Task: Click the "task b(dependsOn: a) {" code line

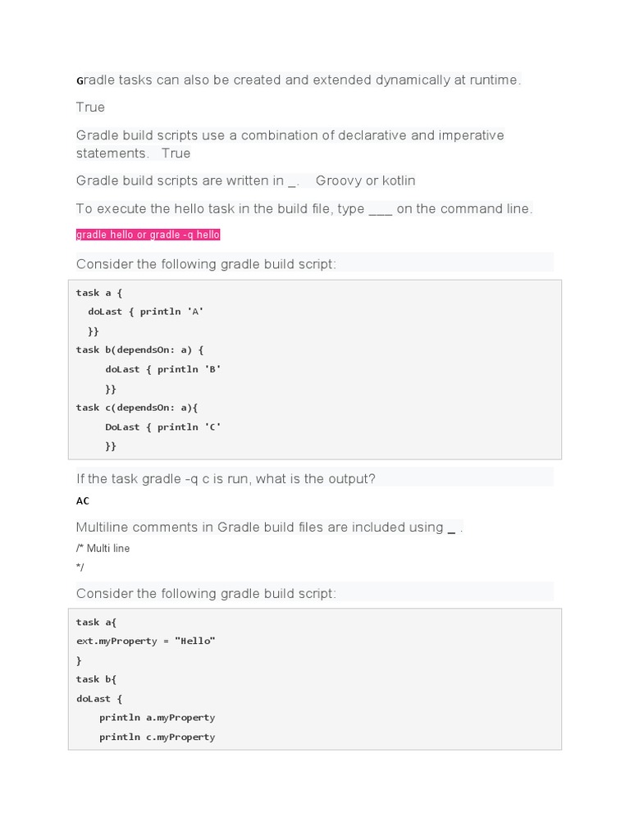Action: click(139, 349)
